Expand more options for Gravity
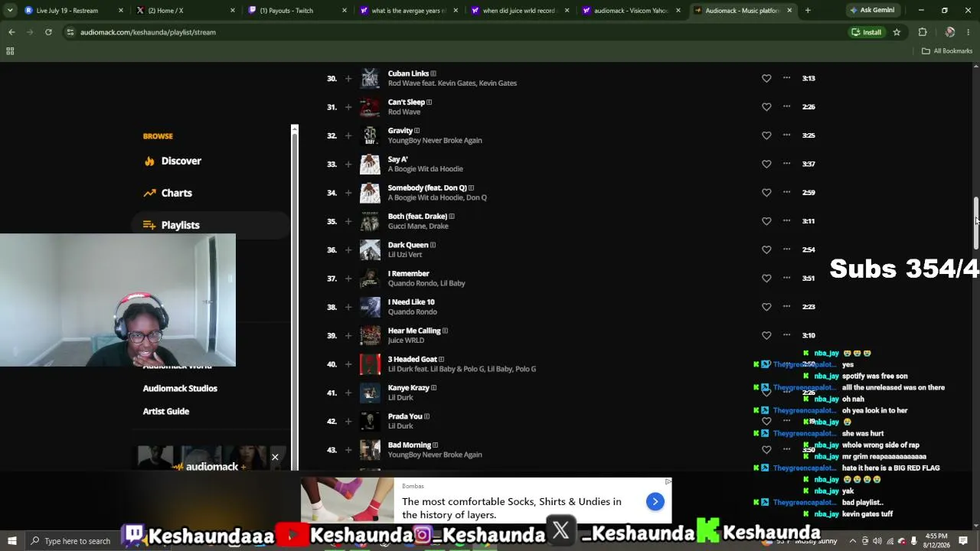 tap(786, 135)
